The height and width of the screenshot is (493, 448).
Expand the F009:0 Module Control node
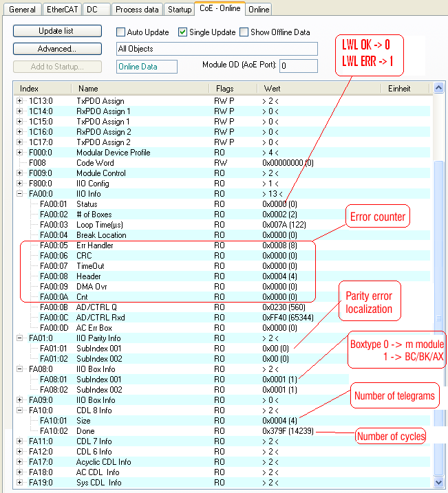point(19,173)
